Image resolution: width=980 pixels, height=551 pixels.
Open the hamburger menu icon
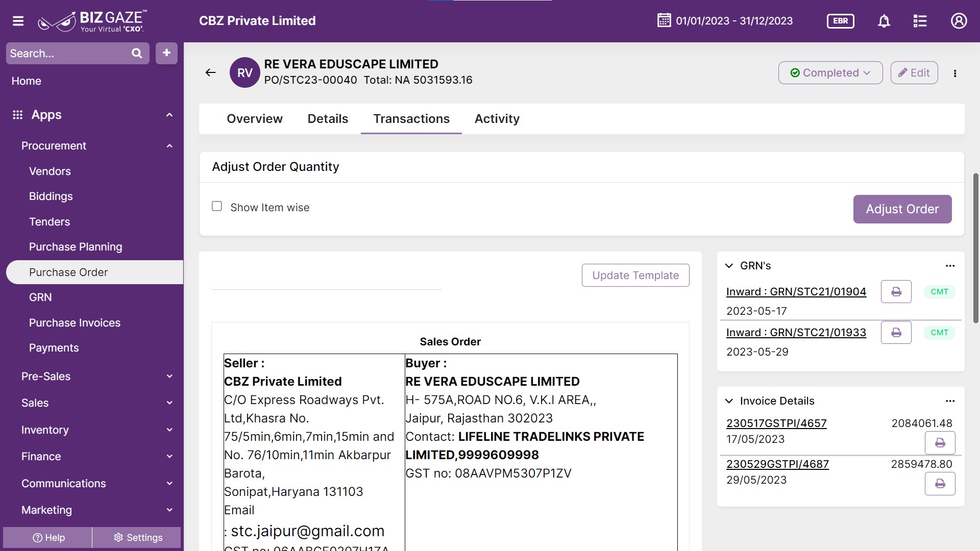tap(18, 21)
